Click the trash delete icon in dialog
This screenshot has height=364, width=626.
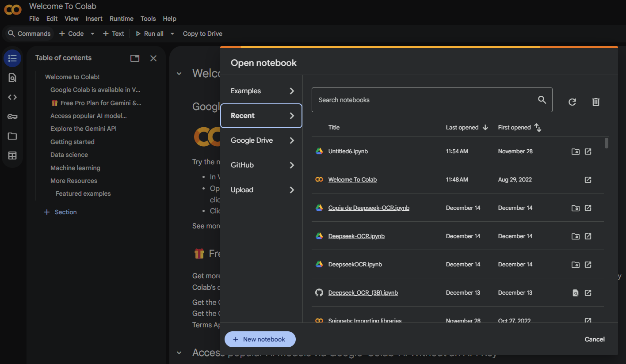(595, 102)
